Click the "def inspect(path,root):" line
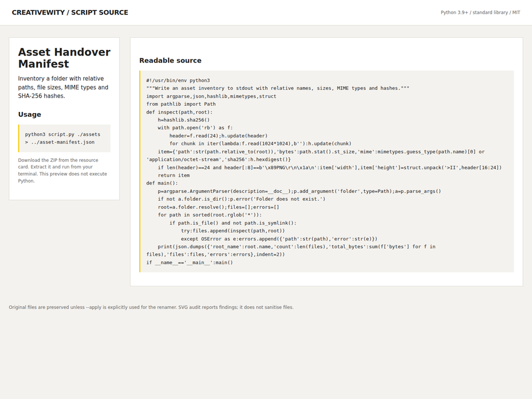 (180, 112)
